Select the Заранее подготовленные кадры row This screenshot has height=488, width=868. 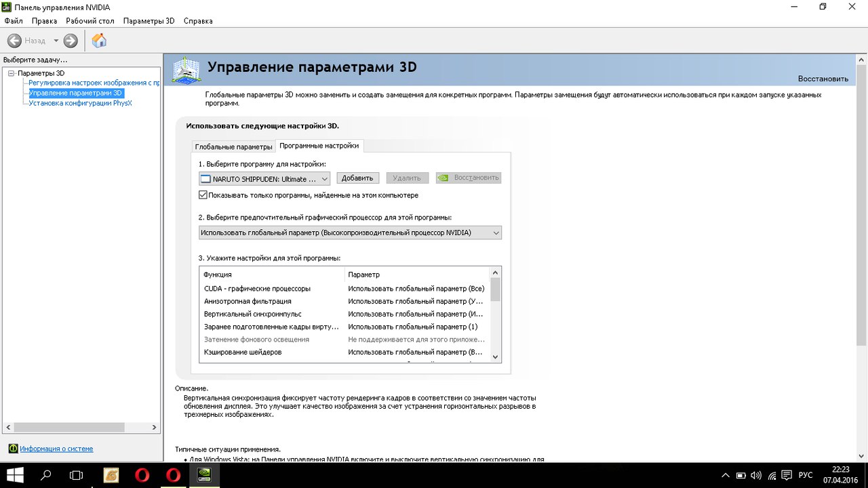coord(345,327)
